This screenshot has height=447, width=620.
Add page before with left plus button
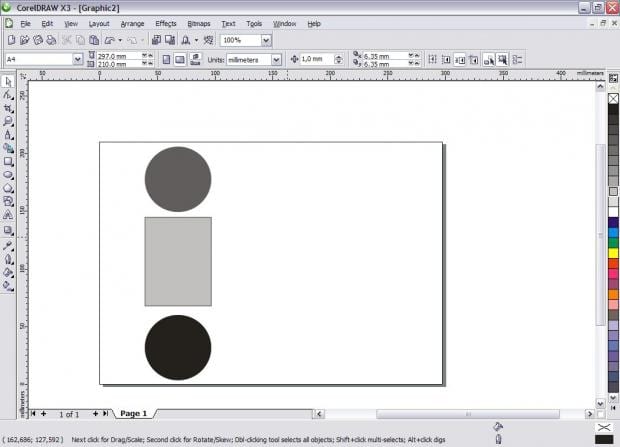43,413
